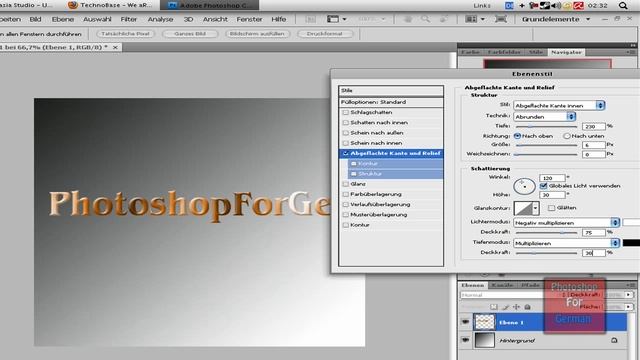Click the Winkel angle dial
The height and width of the screenshot is (360, 640).
pyautogui.click(x=524, y=186)
